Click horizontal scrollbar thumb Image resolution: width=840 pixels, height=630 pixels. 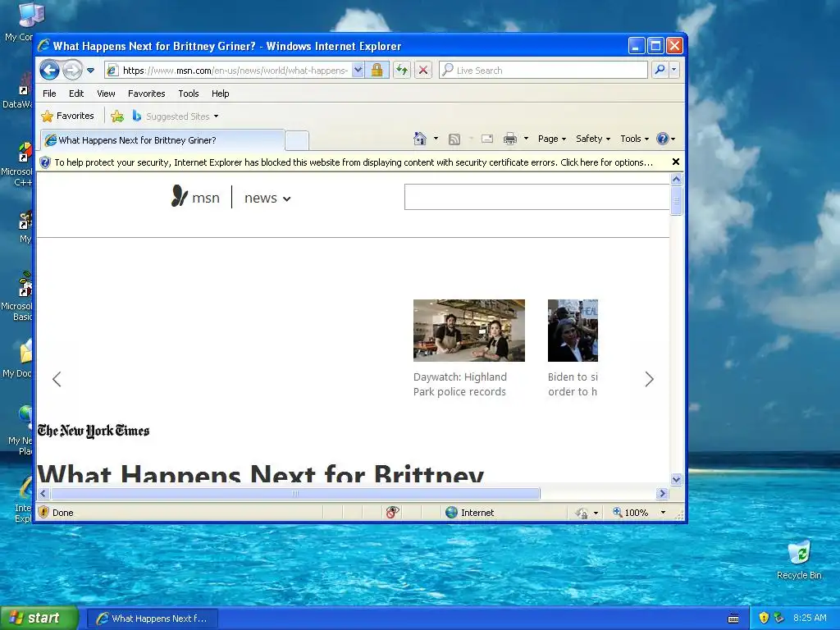tap(295, 493)
